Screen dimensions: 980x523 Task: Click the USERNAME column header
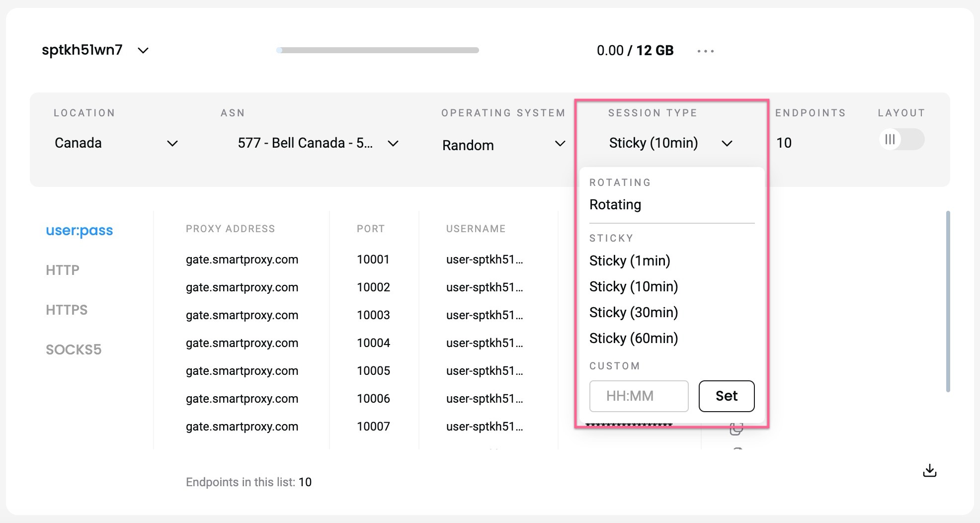click(x=476, y=229)
